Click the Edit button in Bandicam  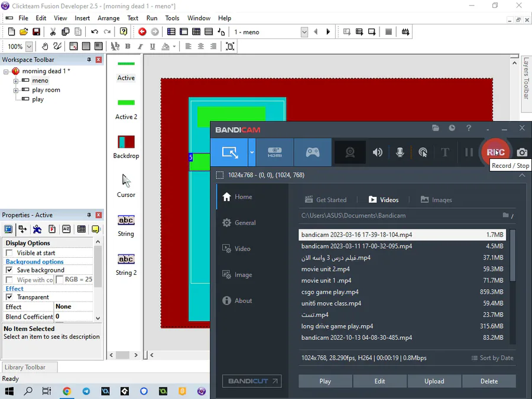379,381
